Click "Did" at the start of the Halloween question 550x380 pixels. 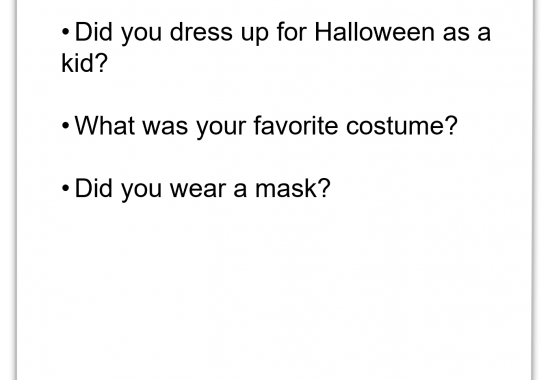[93, 32]
